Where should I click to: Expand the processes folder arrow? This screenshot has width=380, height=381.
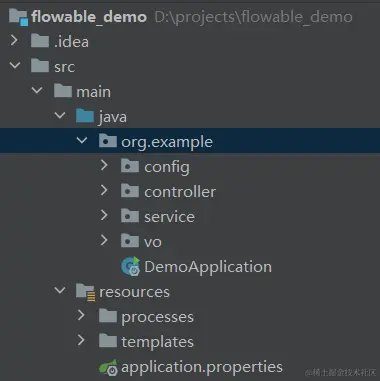click(81, 315)
